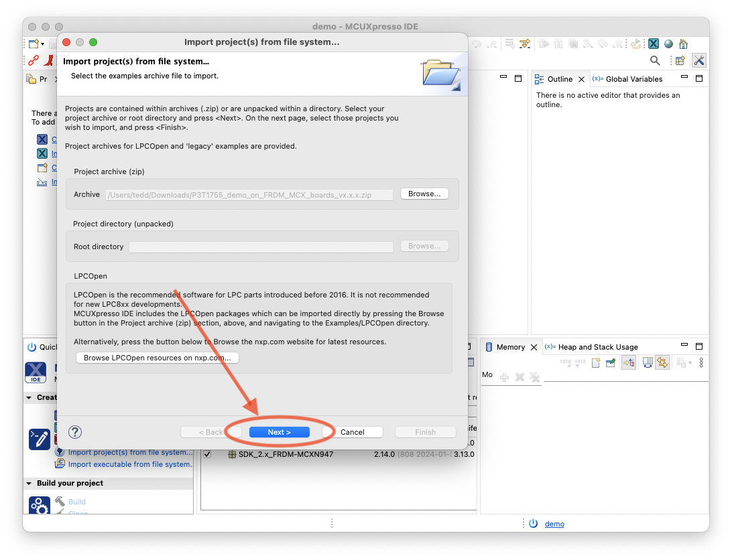Viewport: 732px width, 560px height.
Task: Open the web browser globe icon
Action: point(668,44)
